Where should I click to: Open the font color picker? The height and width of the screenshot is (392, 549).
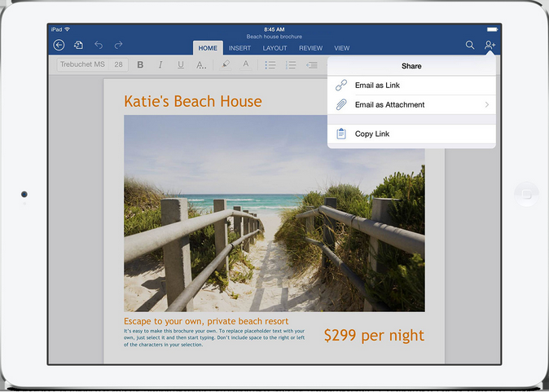(x=246, y=64)
